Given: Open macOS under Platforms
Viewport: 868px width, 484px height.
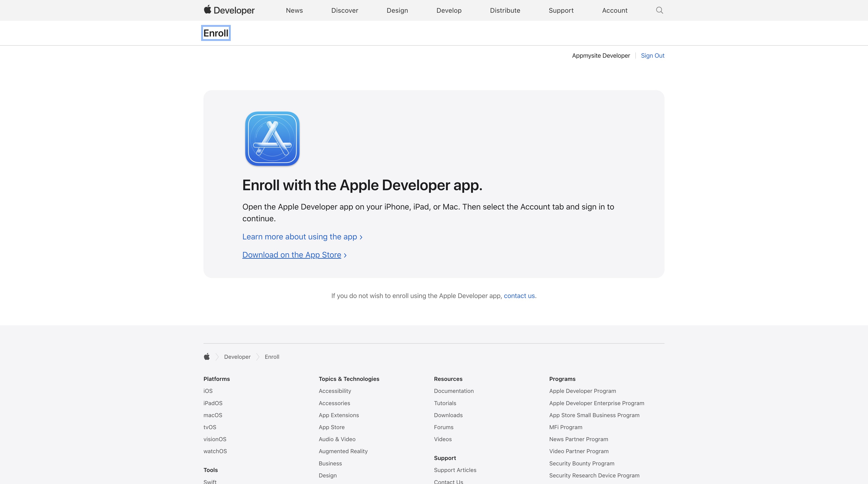Looking at the screenshot, I should [x=213, y=415].
